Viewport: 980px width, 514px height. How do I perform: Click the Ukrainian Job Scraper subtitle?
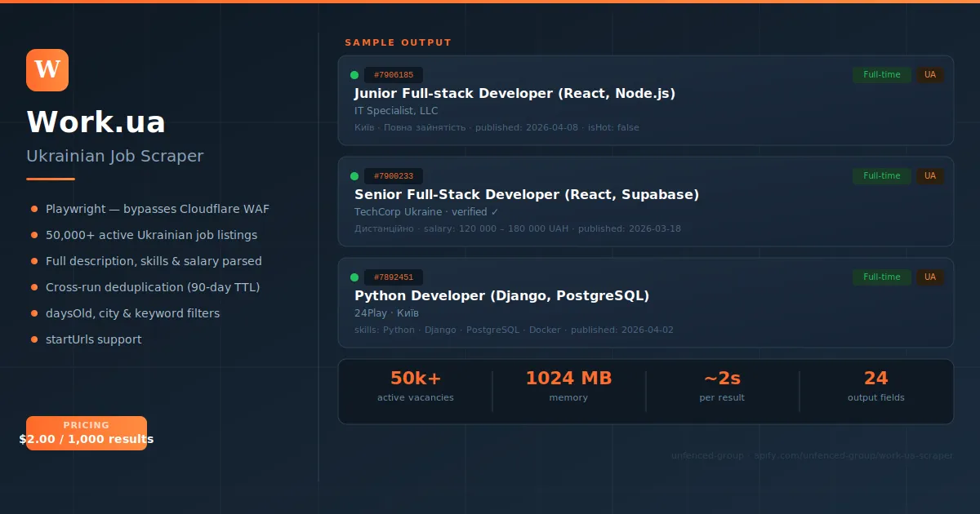point(115,156)
